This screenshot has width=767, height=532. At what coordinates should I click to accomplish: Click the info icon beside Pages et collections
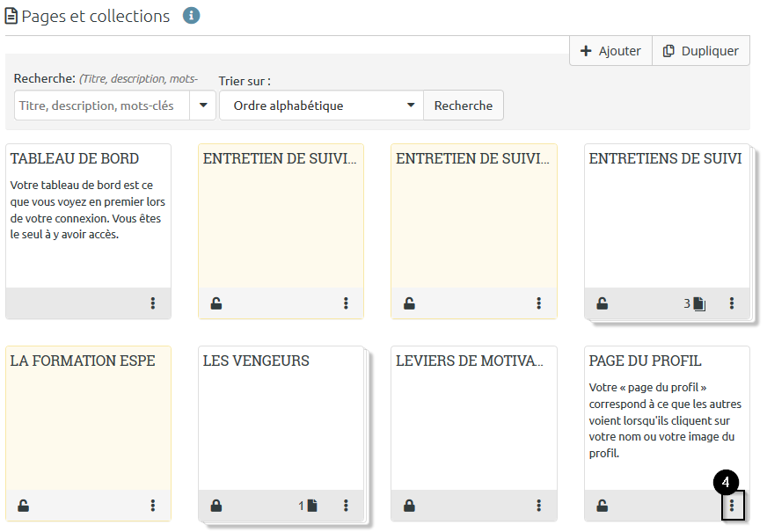coord(191,16)
